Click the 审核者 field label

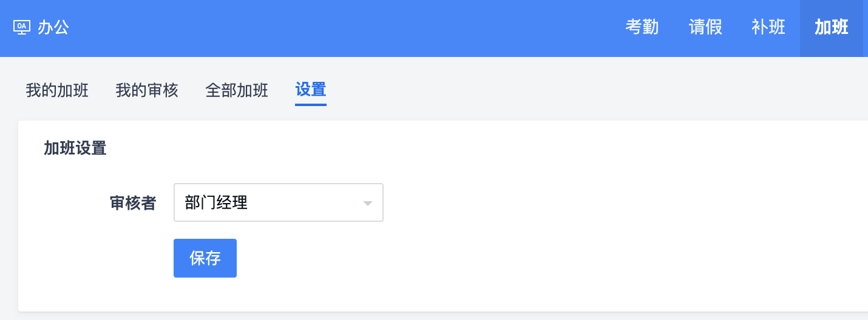(x=133, y=203)
